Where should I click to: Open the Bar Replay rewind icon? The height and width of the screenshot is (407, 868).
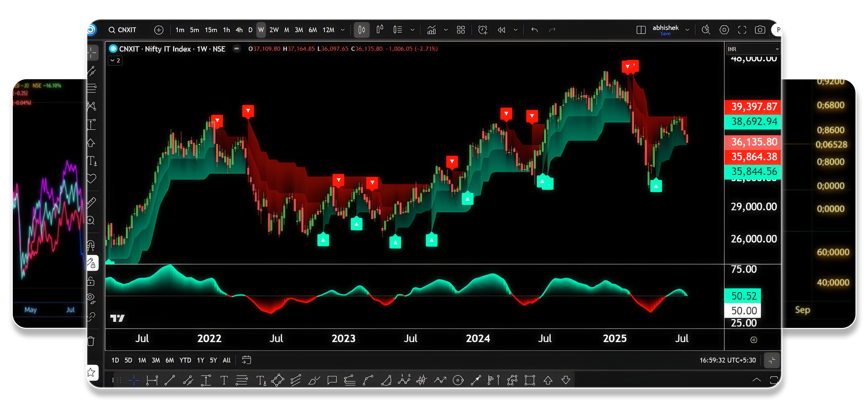[x=501, y=30]
